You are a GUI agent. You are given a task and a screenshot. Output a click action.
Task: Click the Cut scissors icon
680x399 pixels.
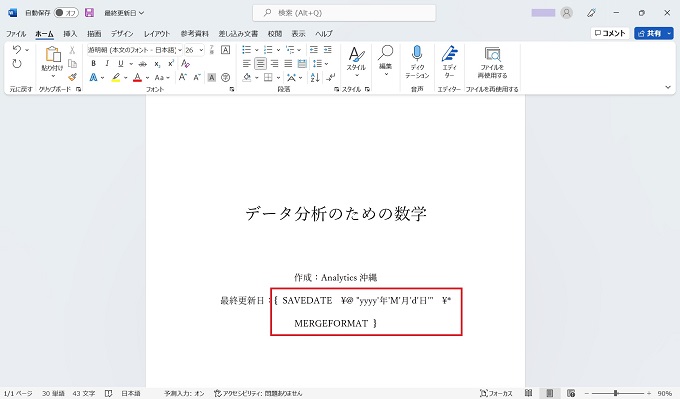pyautogui.click(x=72, y=50)
